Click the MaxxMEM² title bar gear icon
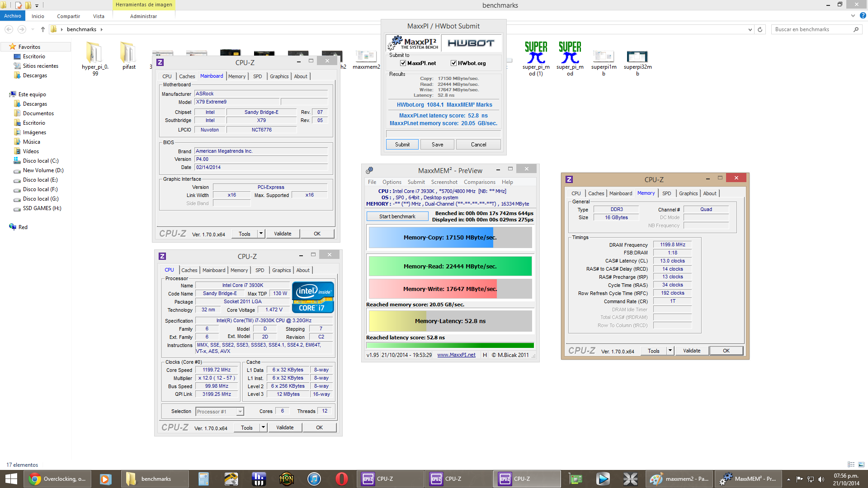Viewport: 868px width, 488px height. 369,170
